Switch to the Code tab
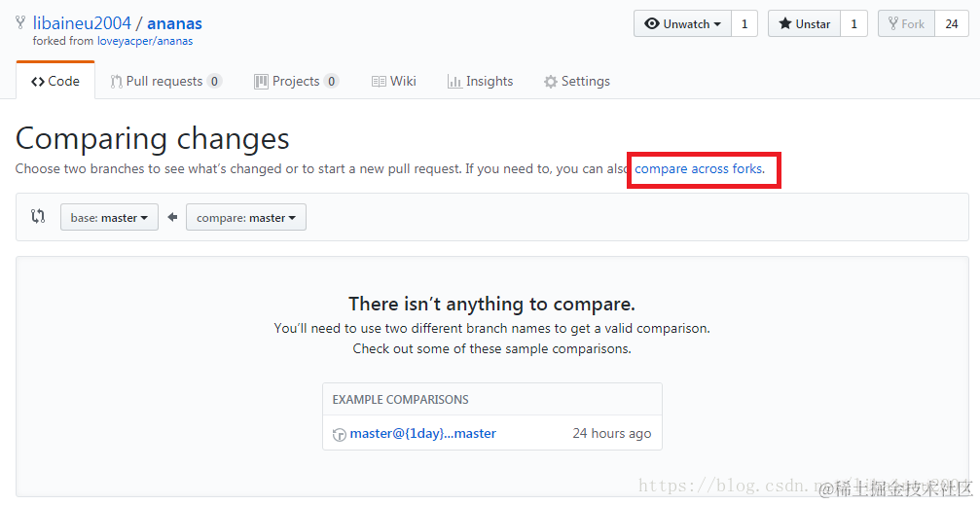 (x=55, y=82)
